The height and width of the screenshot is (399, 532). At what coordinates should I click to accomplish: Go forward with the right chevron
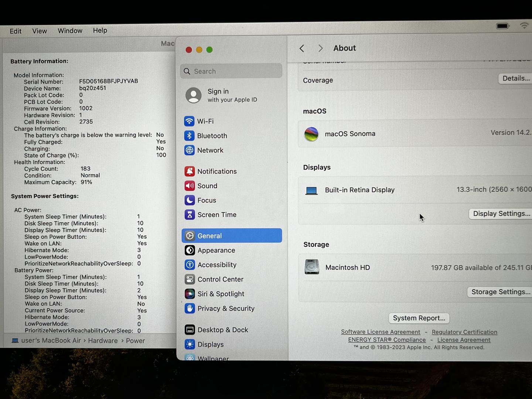(320, 48)
